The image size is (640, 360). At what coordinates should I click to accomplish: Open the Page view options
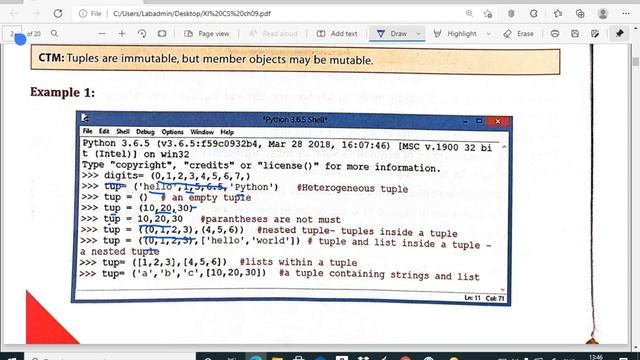click(x=207, y=33)
